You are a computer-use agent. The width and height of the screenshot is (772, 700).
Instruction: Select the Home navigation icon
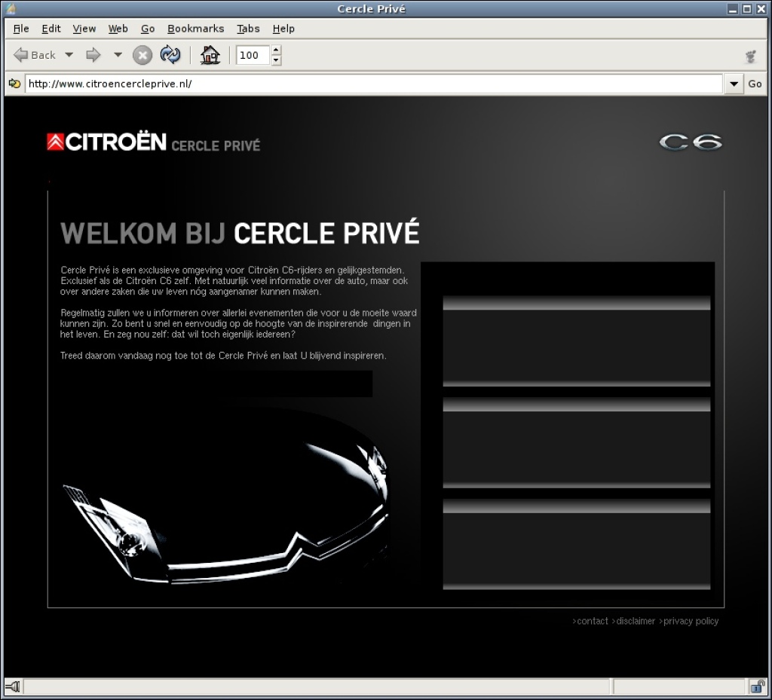[210, 54]
